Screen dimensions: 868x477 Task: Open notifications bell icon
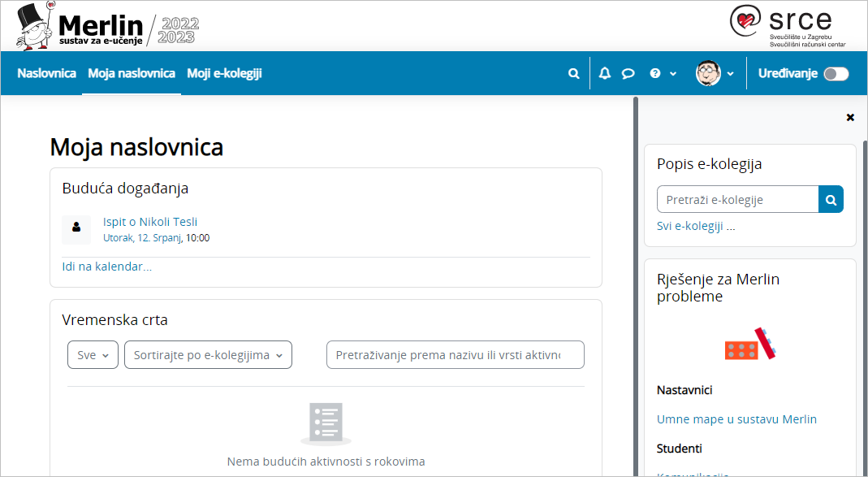pos(604,73)
